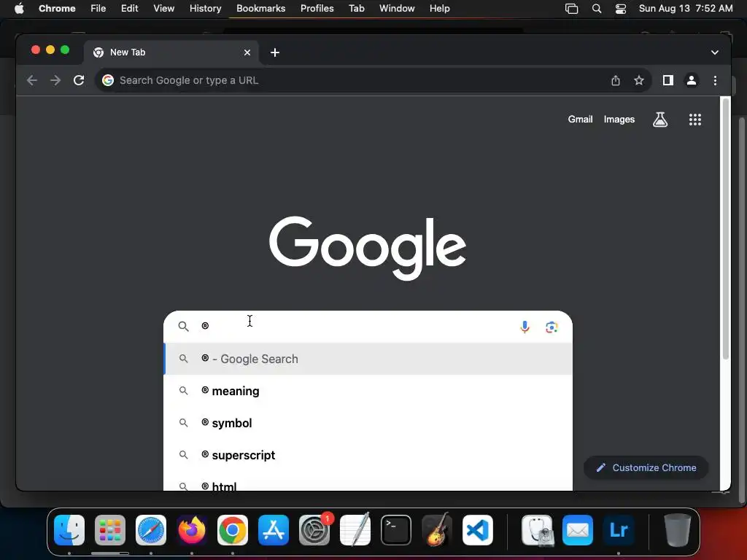Viewport: 747px width, 560px height.
Task: Open the View menu
Action: 163,8
